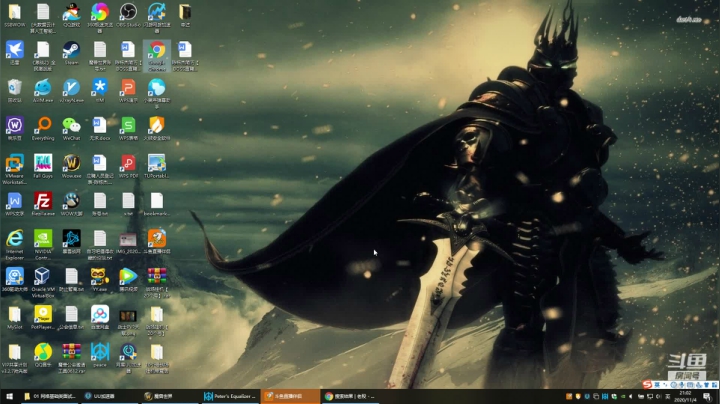Open the WPS PDF red icon
The width and height of the screenshot is (720, 404).
tap(128, 166)
